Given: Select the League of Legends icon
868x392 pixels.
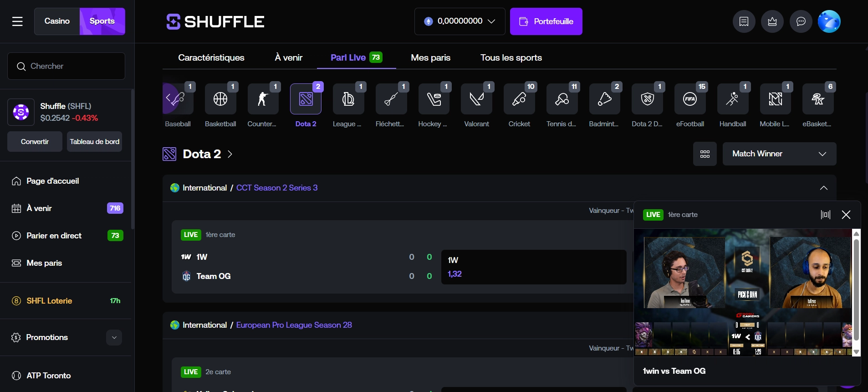Looking at the screenshot, I should (348, 99).
